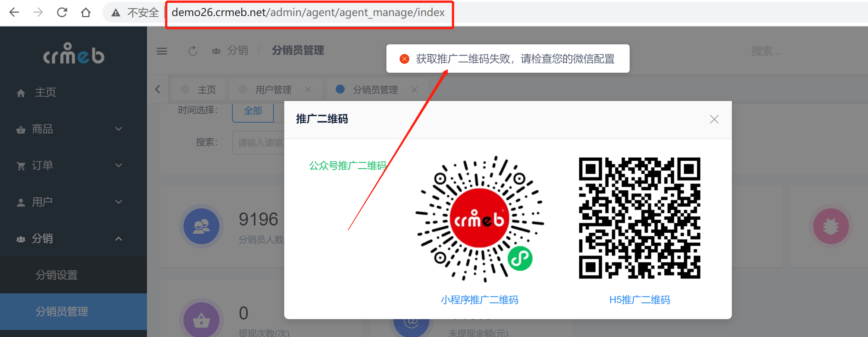The height and width of the screenshot is (337, 868).
Task: Close the 分销员管理 tab
Action: coord(414,89)
